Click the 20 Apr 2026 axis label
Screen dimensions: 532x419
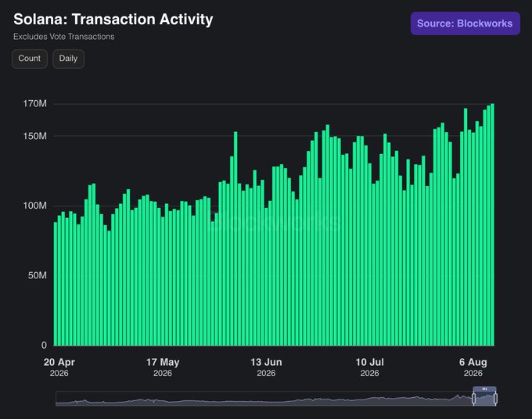59,367
